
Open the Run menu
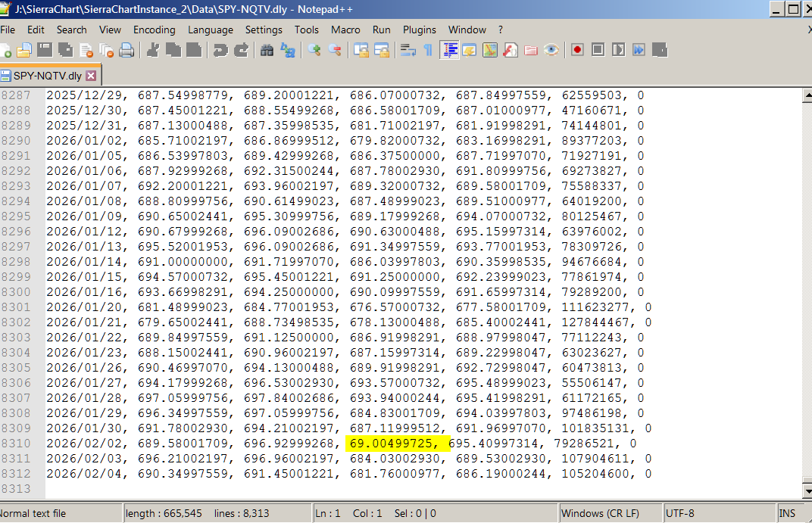click(x=382, y=30)
